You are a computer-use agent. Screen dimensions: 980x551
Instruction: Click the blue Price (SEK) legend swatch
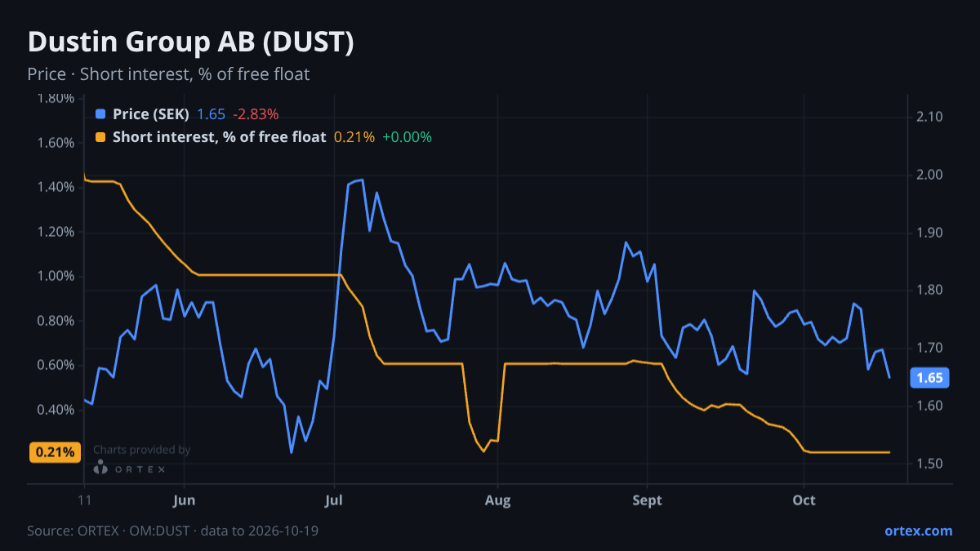tap(100, 114)
